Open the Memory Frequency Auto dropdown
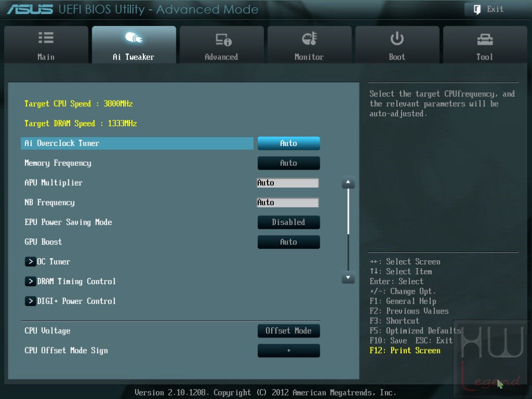 pos(289,163)
